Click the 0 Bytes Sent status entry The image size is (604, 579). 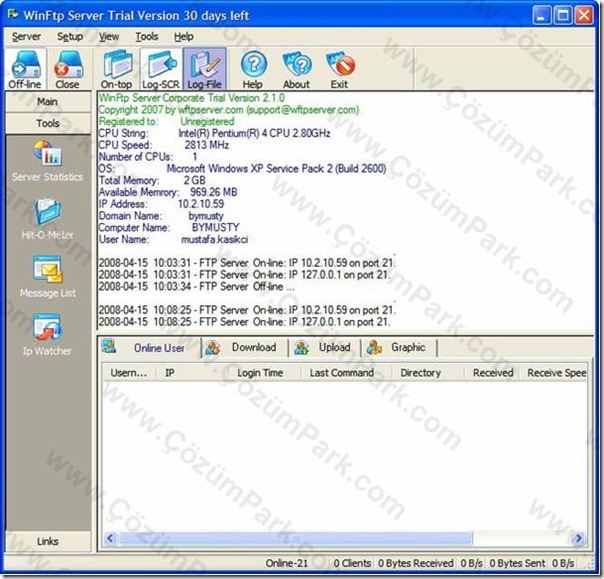tap(518, 563)
